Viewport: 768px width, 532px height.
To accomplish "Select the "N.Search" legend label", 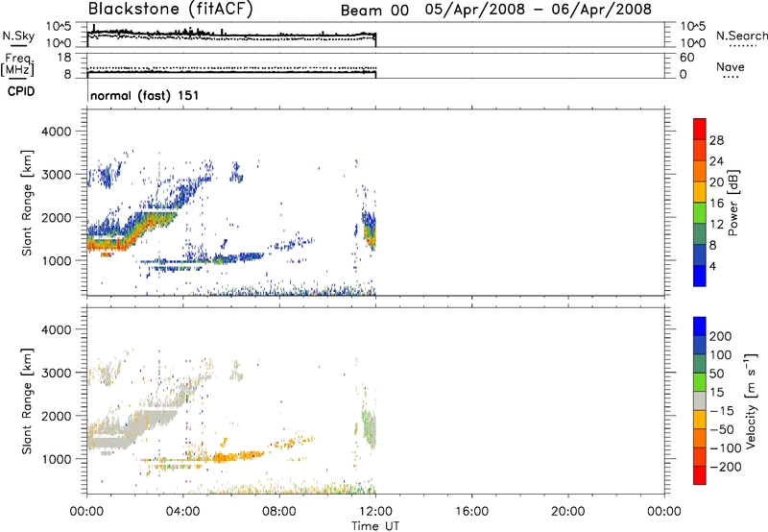I will coord(742,36).
